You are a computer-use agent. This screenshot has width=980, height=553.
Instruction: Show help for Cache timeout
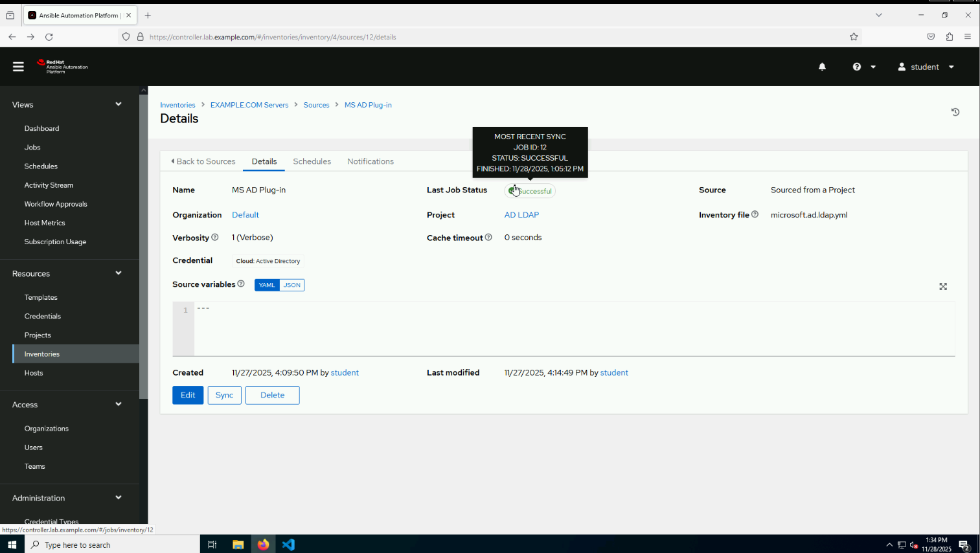[x=488, y=238]
